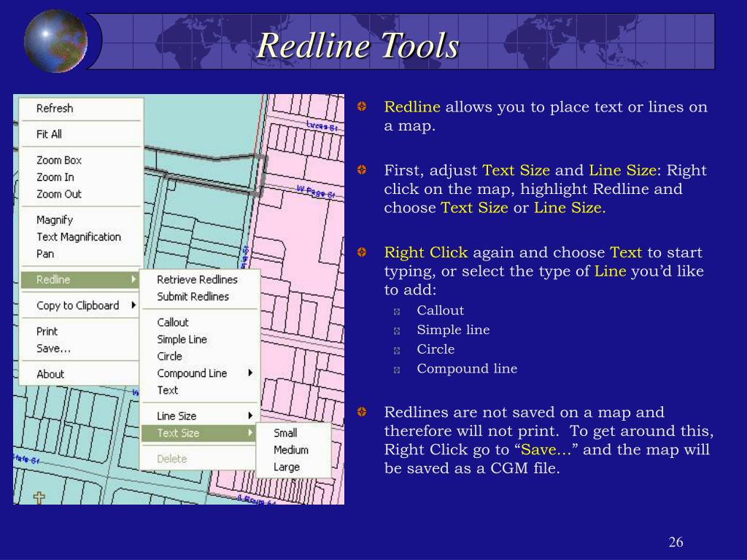Image resolution: width=747 pixels, height=560 pixels.
Task: Click the cross symbol on the map
Action: [x=39, y=497]
